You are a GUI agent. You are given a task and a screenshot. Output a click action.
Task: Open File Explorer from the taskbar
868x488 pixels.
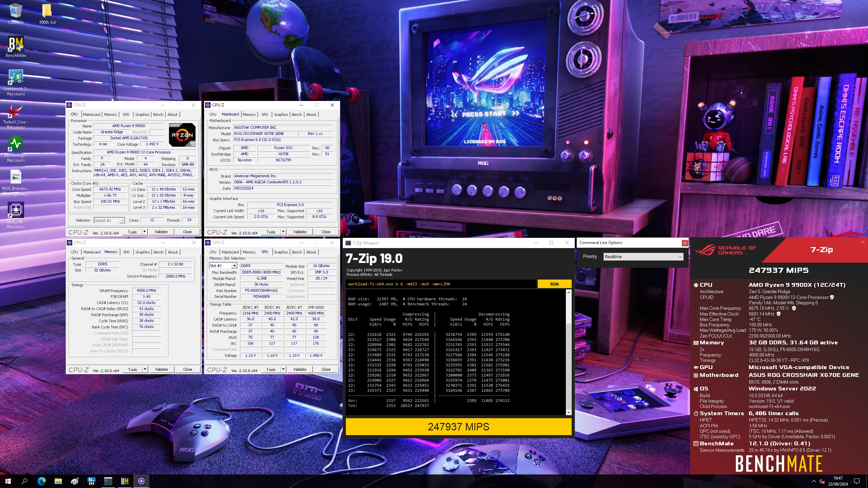click(x=58, y=481)
